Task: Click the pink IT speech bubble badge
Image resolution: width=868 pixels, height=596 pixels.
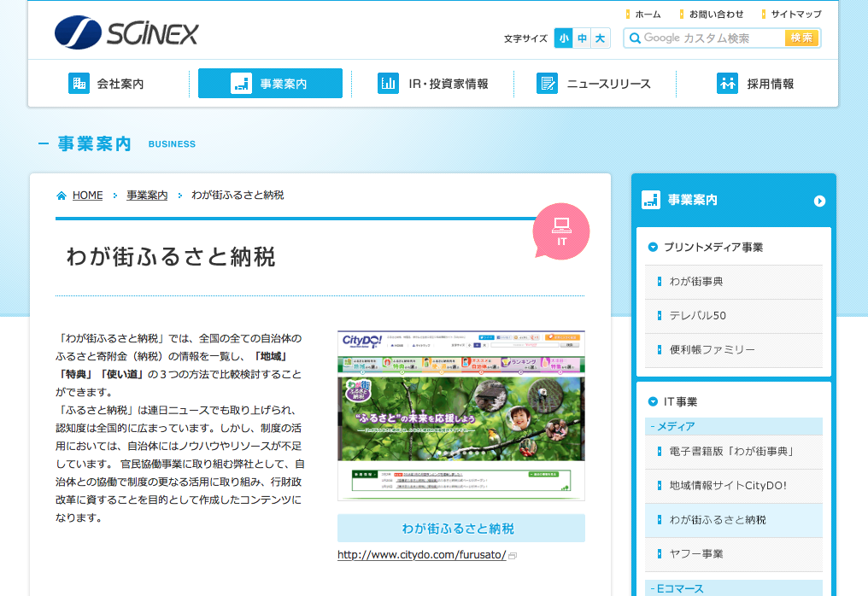Action: (x=561, y=231)
